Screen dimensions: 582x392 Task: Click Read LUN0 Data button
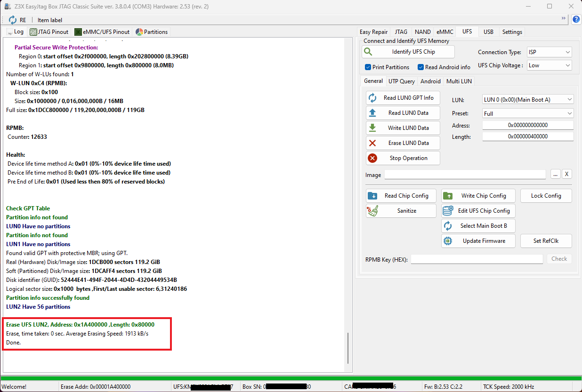point(403,113)
